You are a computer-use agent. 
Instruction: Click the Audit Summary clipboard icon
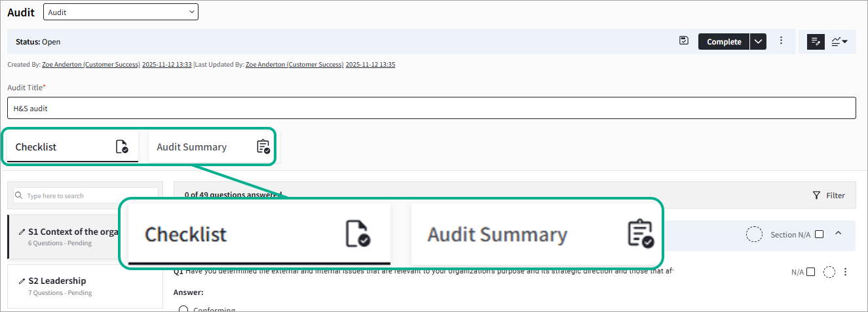[x=263, y=147]
